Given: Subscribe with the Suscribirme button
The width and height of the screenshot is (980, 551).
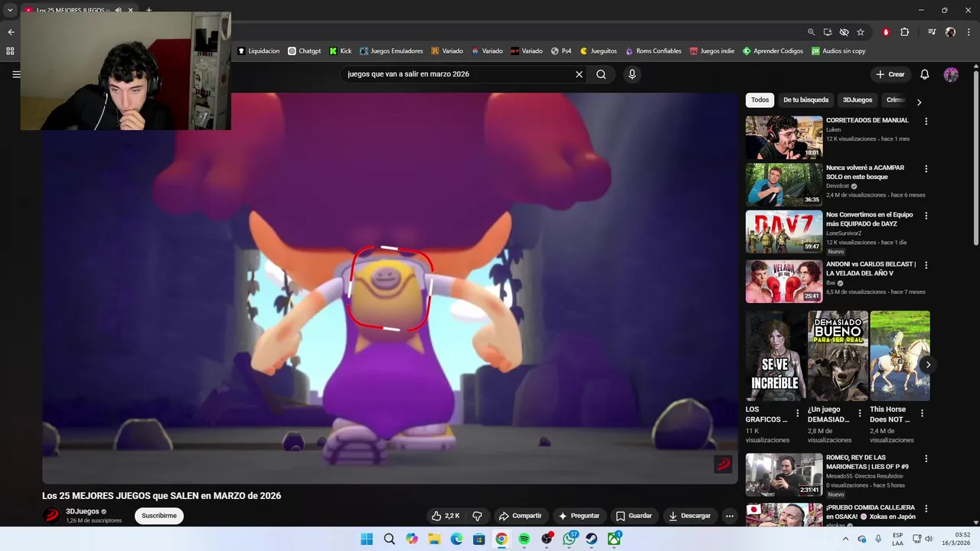Looking at the screenshot, I should [x=159, y=516].
